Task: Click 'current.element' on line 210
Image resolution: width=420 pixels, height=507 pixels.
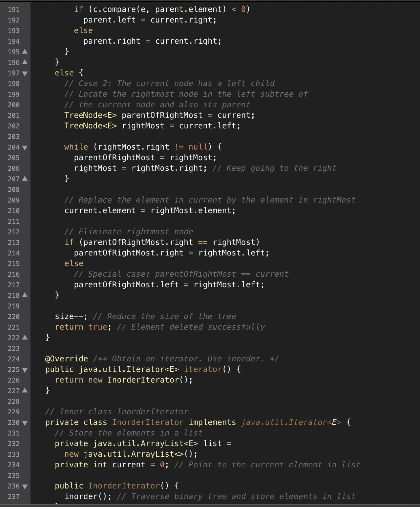Action: coord(100,210)
